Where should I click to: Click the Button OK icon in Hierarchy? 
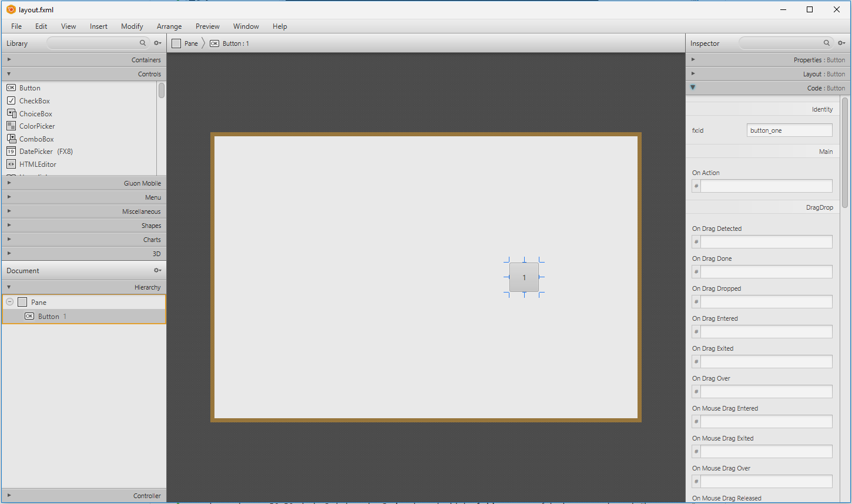[x=29, y=316]
